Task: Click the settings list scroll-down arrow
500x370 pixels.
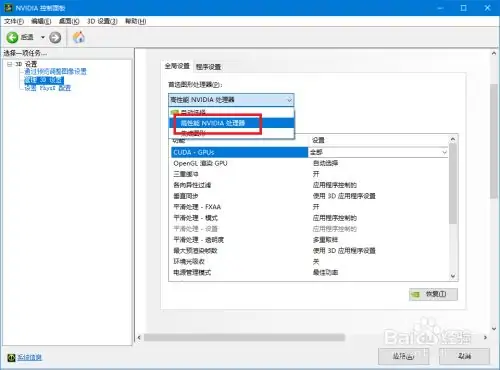Action: [x=453, y=276]
